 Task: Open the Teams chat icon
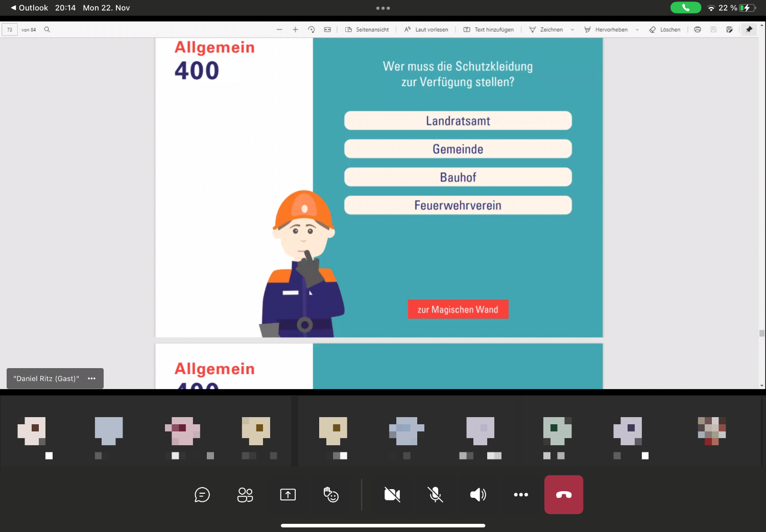click(202, 495)
